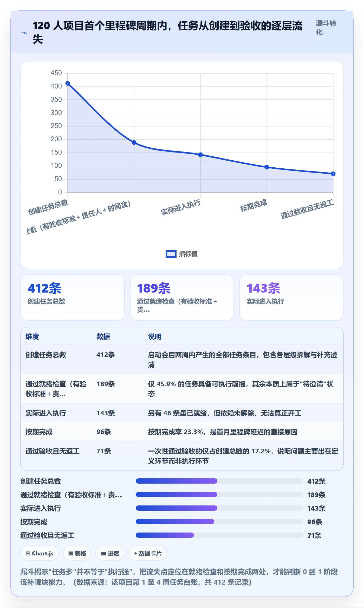Image resolution: width=364 pixels, height=608 pixels.
Task: Click the 通过验收且无返工 point at the line end
Action: [x=333, y=174]
